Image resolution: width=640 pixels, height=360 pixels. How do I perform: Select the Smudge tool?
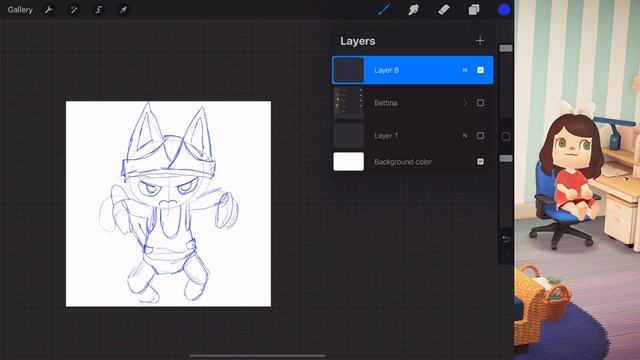click(413, 10)
